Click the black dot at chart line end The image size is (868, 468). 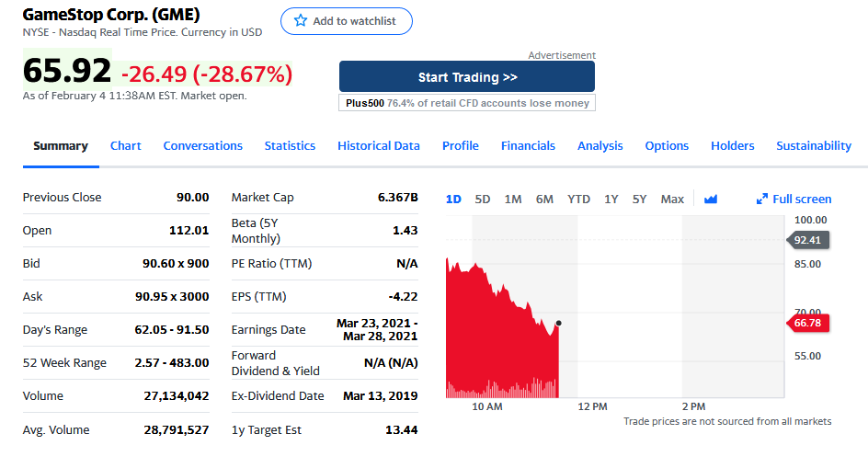point(558,323)
